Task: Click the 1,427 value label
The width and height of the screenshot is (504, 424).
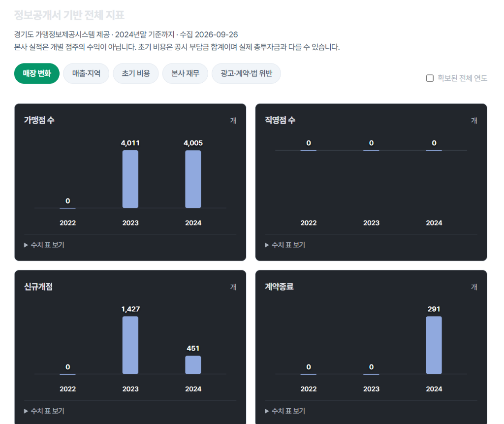Action: coord(130,309)
